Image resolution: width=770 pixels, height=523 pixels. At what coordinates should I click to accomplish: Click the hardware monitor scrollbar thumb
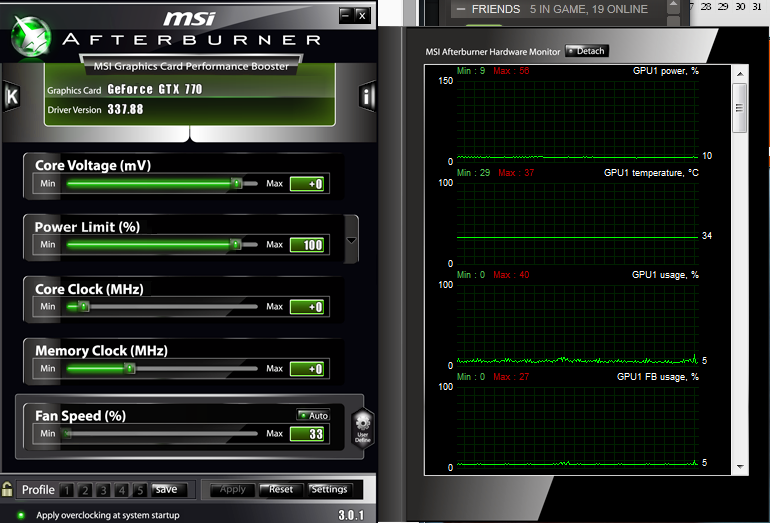coord(740,108)
